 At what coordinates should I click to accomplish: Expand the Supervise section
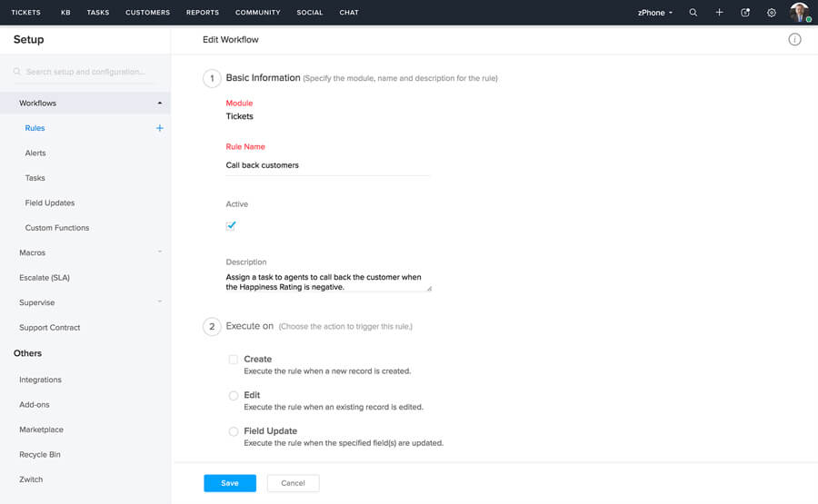[x=160, y=302]
